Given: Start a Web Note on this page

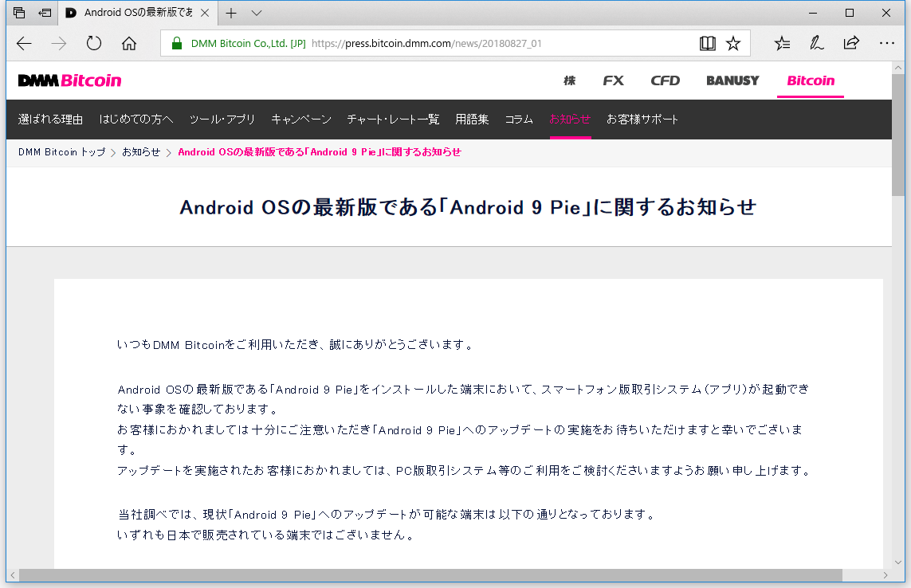Looking at the screenshot, I should click(817, 43).
